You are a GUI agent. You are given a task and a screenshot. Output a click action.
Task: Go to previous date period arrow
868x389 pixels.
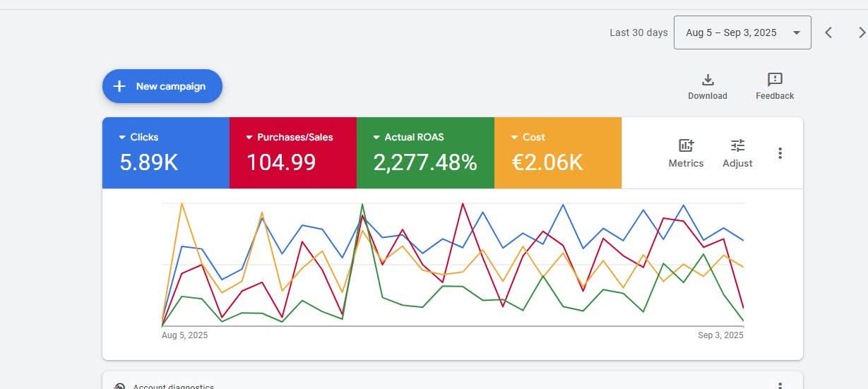point(829,32)
